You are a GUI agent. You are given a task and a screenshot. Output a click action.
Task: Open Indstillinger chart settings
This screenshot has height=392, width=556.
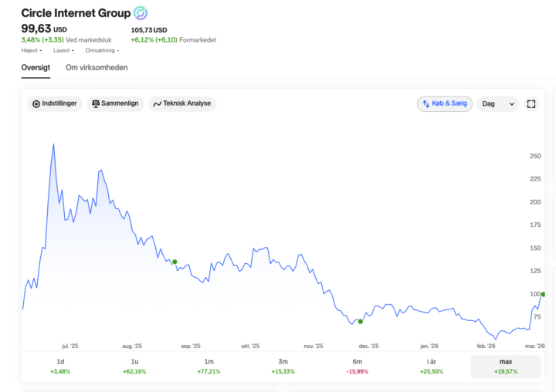click(x=55, y=103)
